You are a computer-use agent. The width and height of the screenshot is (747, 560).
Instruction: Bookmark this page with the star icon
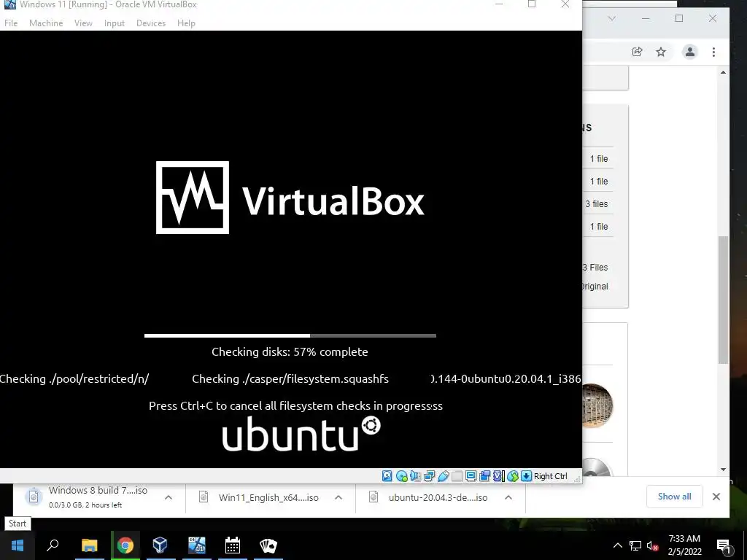tap(661, 52)
